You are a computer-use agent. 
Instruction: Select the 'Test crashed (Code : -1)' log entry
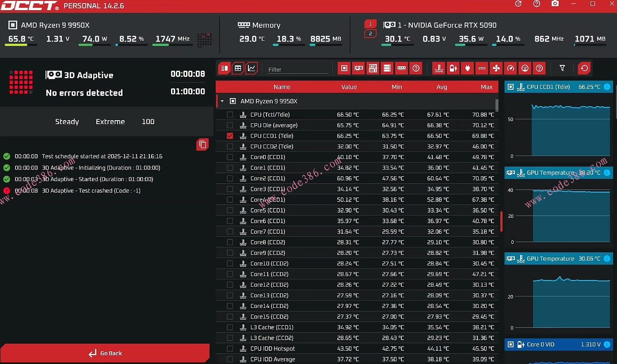(91, 191)
